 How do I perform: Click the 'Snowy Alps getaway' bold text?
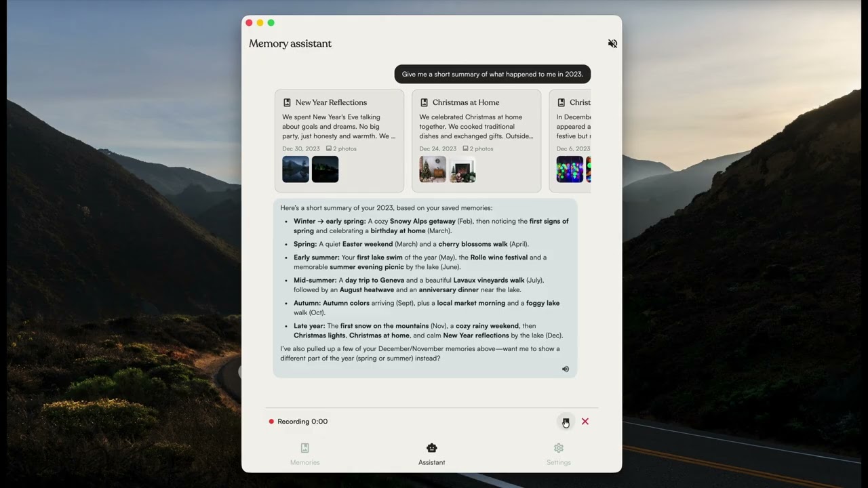point(422,221)
